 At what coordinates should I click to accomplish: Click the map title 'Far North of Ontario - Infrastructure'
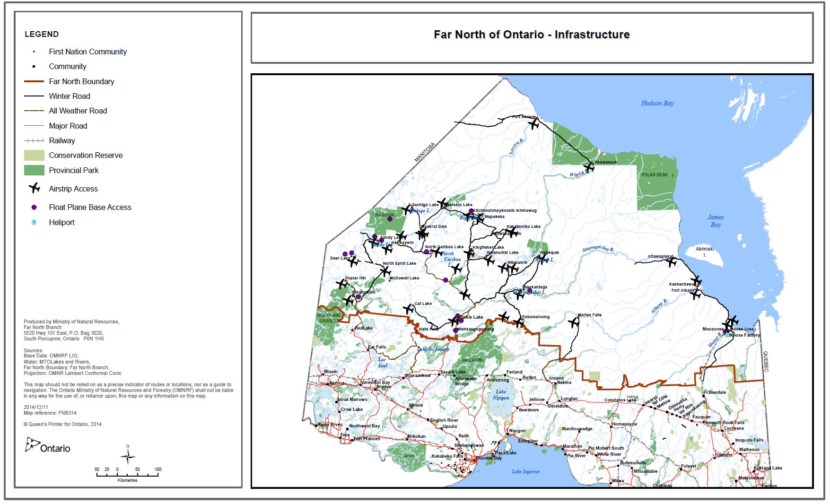[532, 35]
